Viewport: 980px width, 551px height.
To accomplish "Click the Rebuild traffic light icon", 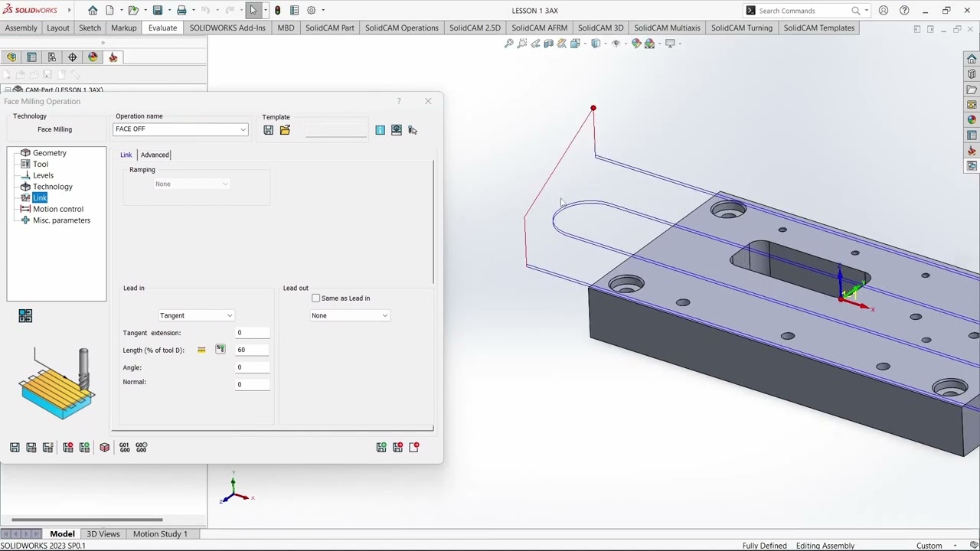I will click(x=277, y=11).
